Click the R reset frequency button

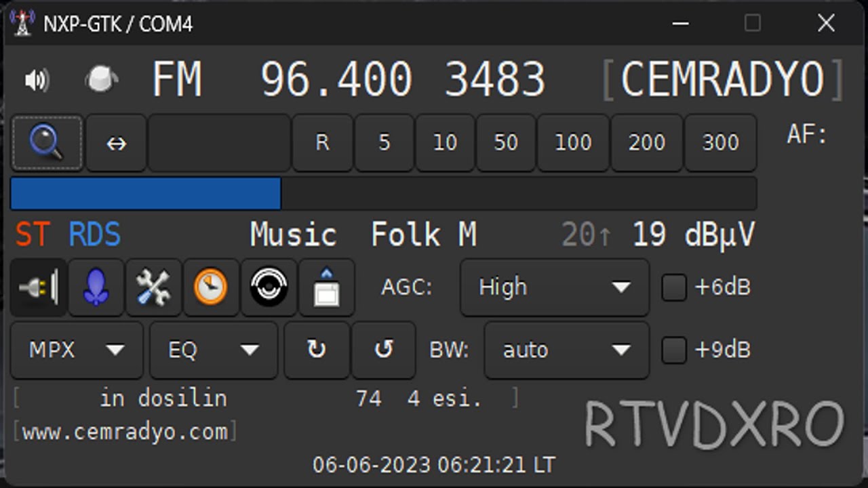tap(322, 143)
